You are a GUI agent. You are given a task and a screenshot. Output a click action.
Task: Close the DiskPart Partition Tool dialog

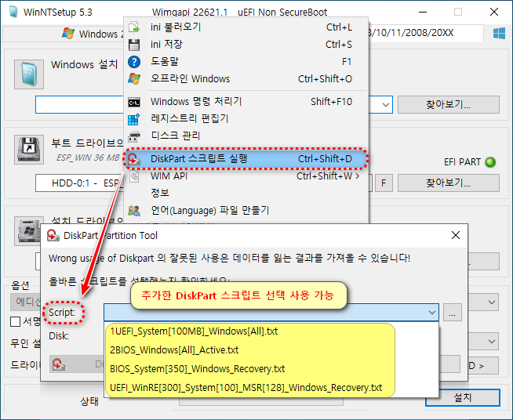(x=456, y=235)
